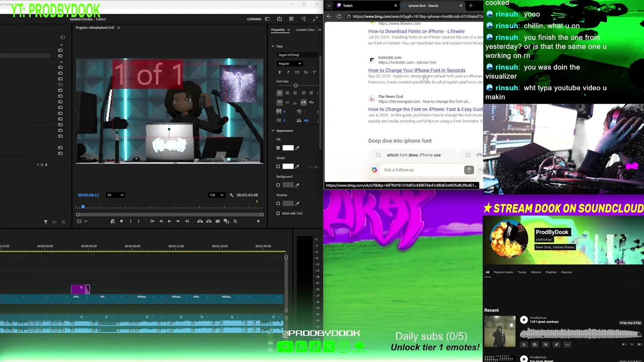Toggle the Fill checkbox

click(278, 148)
